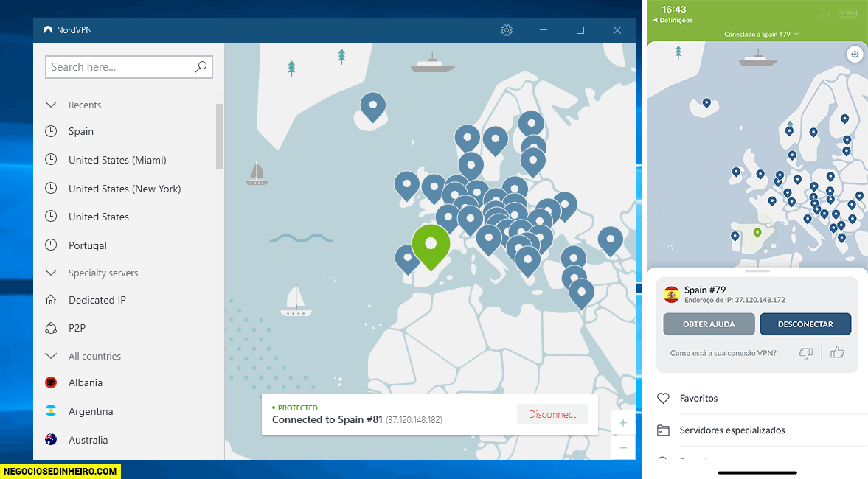Click the Spain #79 server name on phone
The width and height of the screenshot is (868, 479).
point(705,290)
